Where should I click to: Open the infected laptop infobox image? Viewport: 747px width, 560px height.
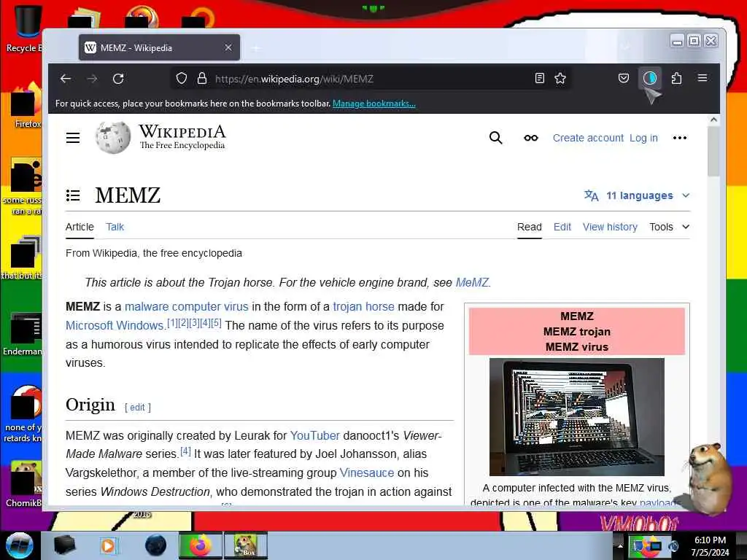tap(577, 417)
